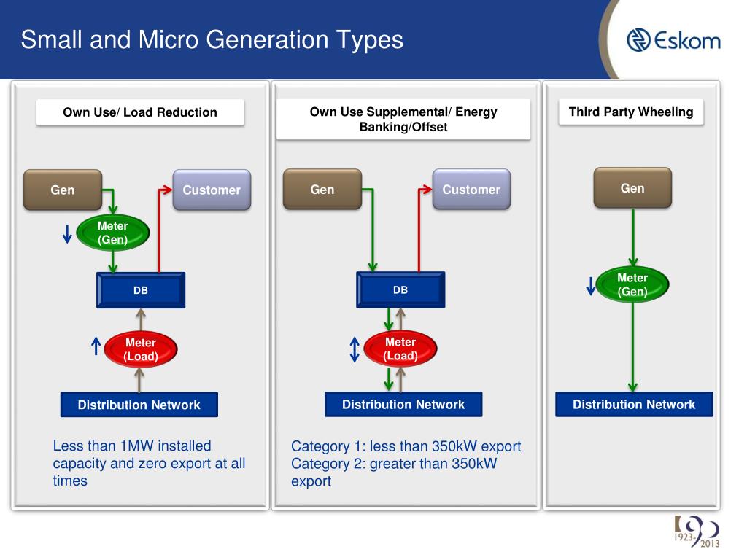Click the green Meter (Gen) oval in Load Reduction panel
Image resolution: width=747 pixels, height=560 pixels.
113,233
